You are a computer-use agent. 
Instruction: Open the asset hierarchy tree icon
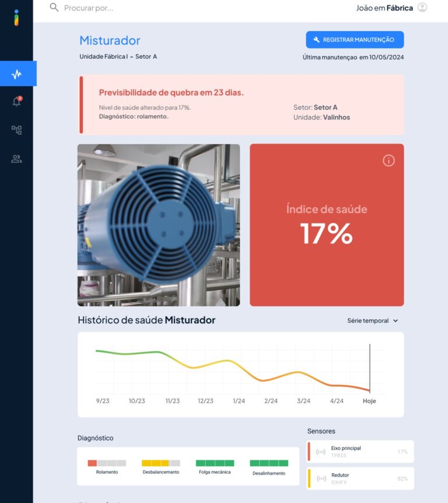tap(16, 130)
